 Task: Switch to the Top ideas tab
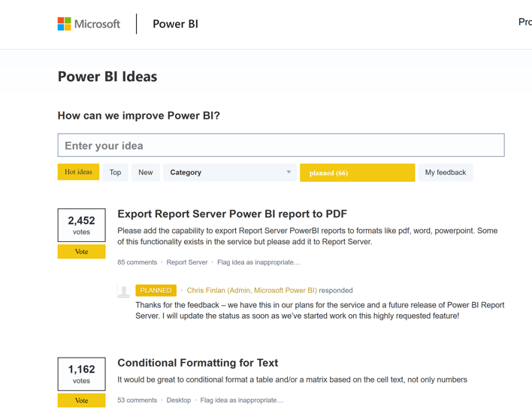(x=115, y=173)
